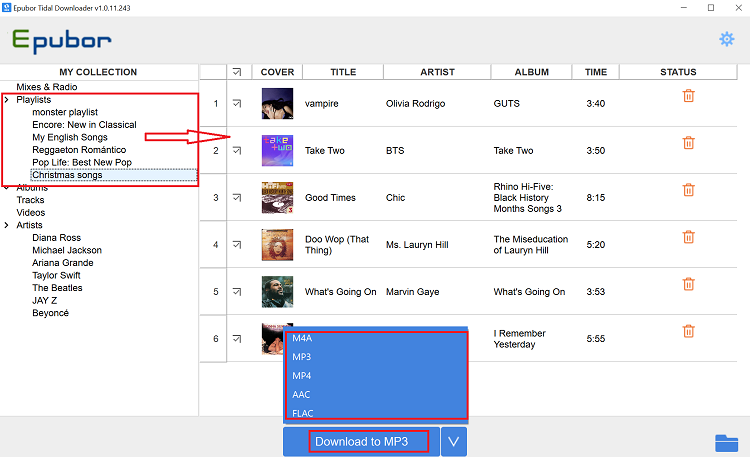The height and width of the screenshot is (457, 750).
Task: Uncheck Doo Wop (That Thing) checkbox
Action: 237,245
